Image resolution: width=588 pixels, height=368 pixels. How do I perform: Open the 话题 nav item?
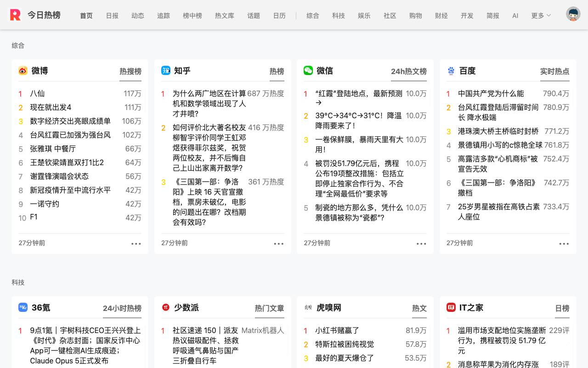click(x=254, y=15)
